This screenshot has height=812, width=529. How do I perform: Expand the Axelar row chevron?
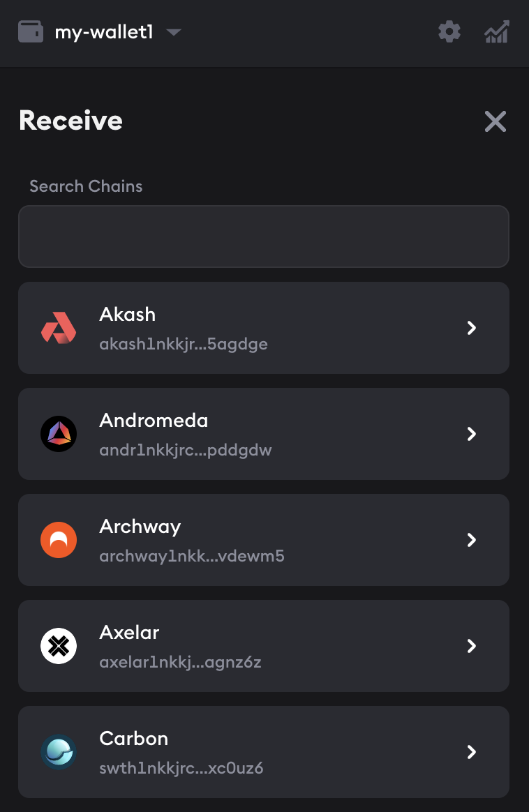(x=472, y=646)
